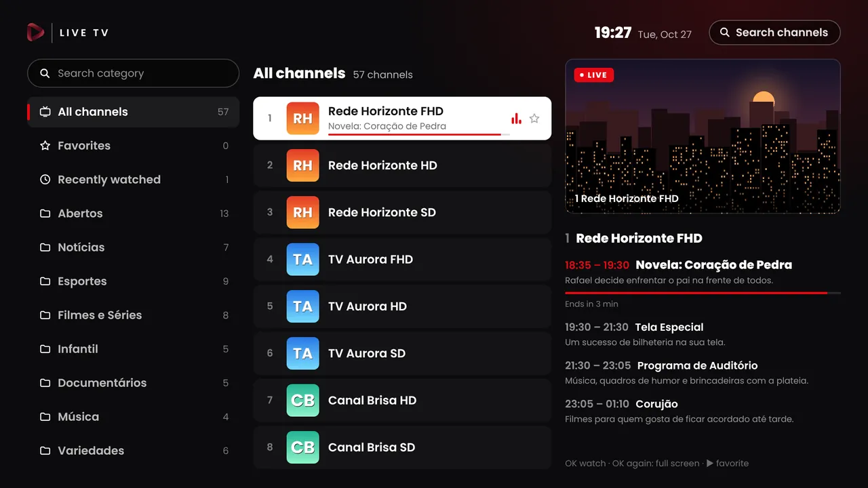This screenshot has width=868, height=488.
Task: Click the TA logo of TV Aurora SD
Action: [302, 353]
